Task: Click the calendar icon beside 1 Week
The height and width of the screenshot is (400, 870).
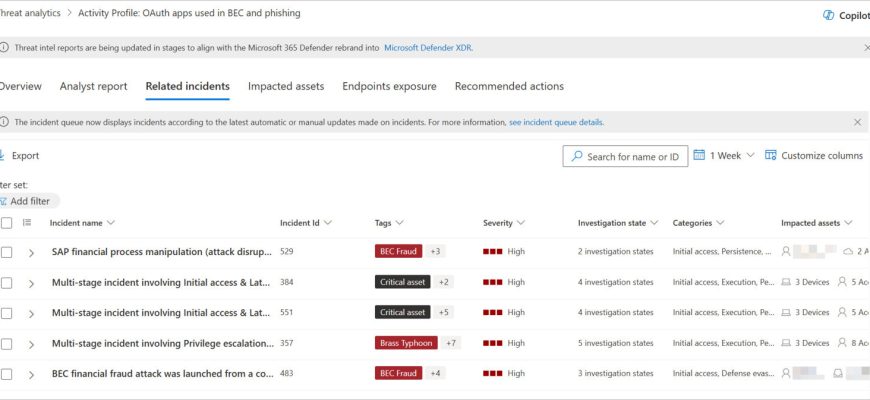Action: 699,155
